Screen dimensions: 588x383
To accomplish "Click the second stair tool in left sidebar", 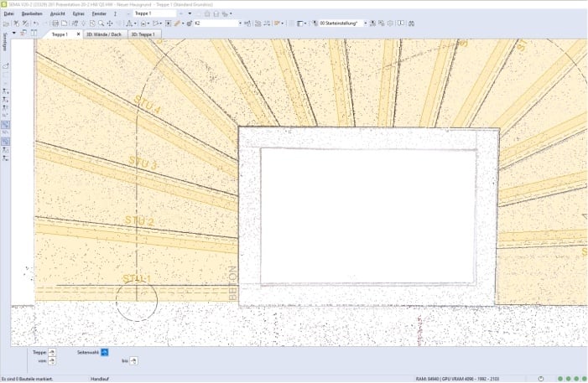I will 6,100.
